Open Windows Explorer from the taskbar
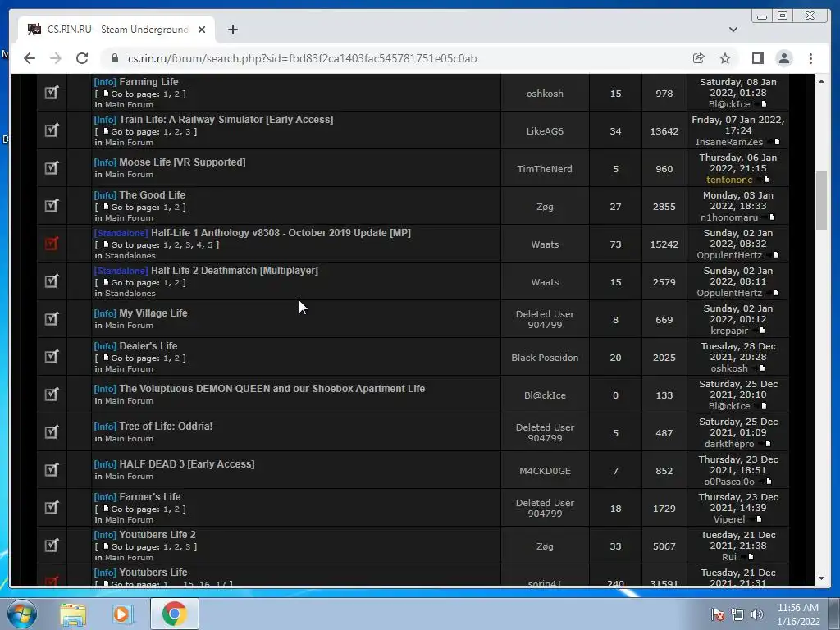 (x=73, y=614)
